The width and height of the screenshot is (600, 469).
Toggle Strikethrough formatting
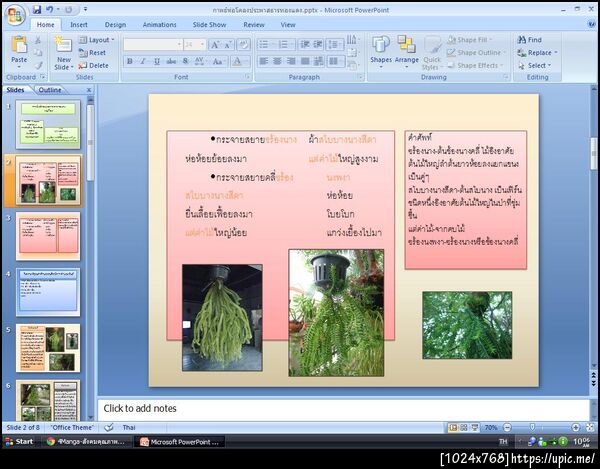pyautogui.click(x=171, y=61)
